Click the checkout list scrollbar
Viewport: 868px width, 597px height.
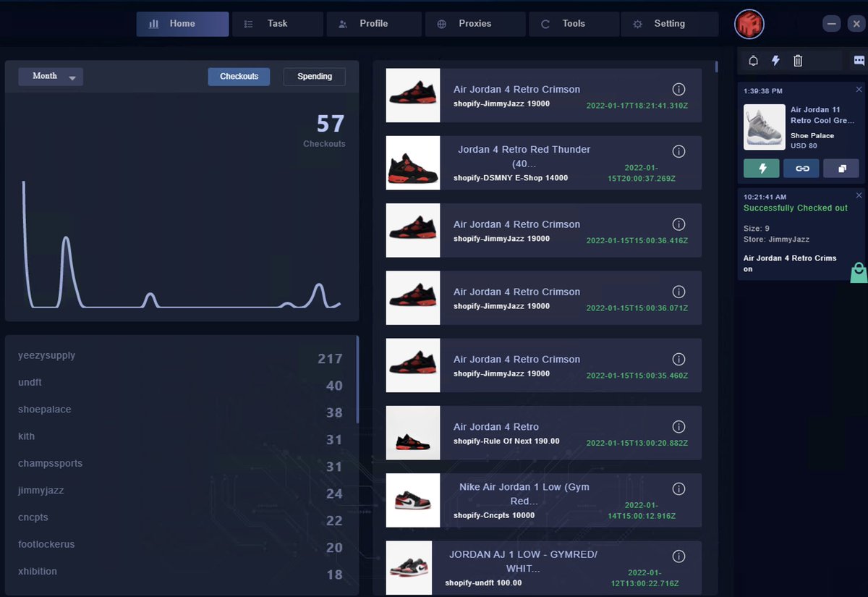(717, 67)
